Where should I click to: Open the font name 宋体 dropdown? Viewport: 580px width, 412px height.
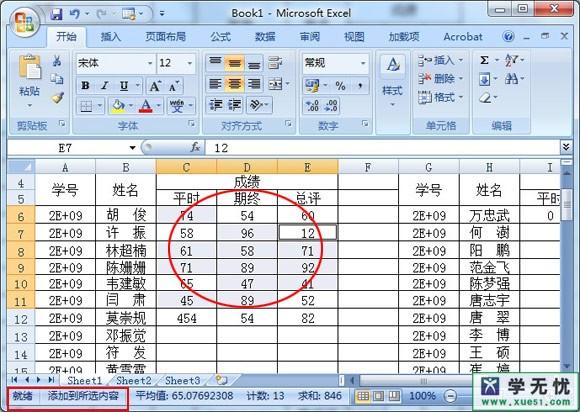coord(150,63)
